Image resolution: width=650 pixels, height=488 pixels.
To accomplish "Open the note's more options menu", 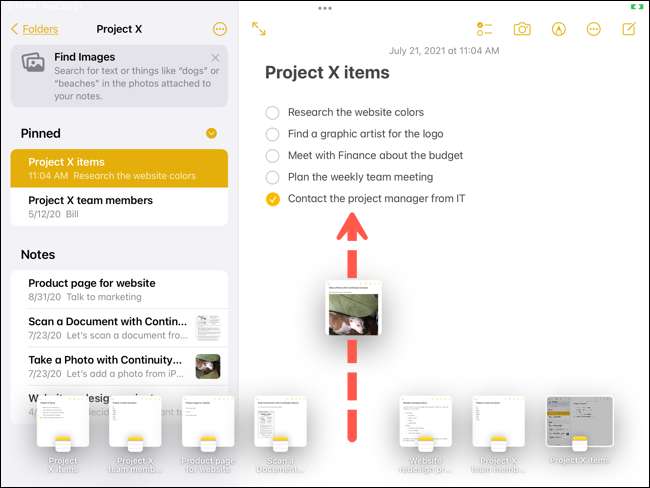I will point(594,29).
